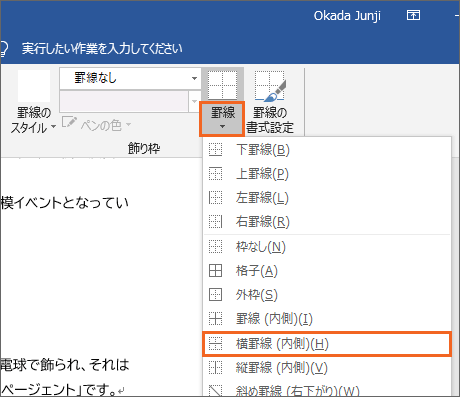The image size is (460, 397).
Task: Click the 罫線のスタイル preview box
Action: tap(34, 86)
